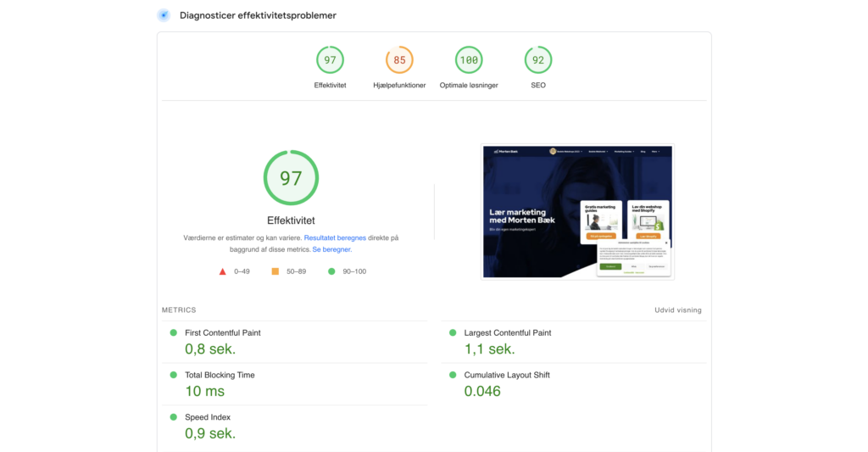Click the orange square 50–89 legend icon
The height and width of the screenshot is (452, 868).
275,271
